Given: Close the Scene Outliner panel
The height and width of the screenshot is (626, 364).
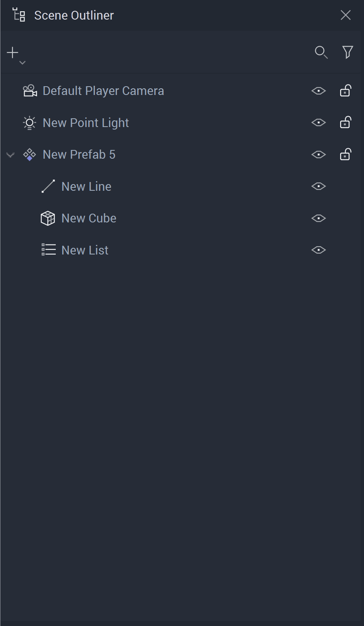Looking at the screenshot, I should [345, 15].
